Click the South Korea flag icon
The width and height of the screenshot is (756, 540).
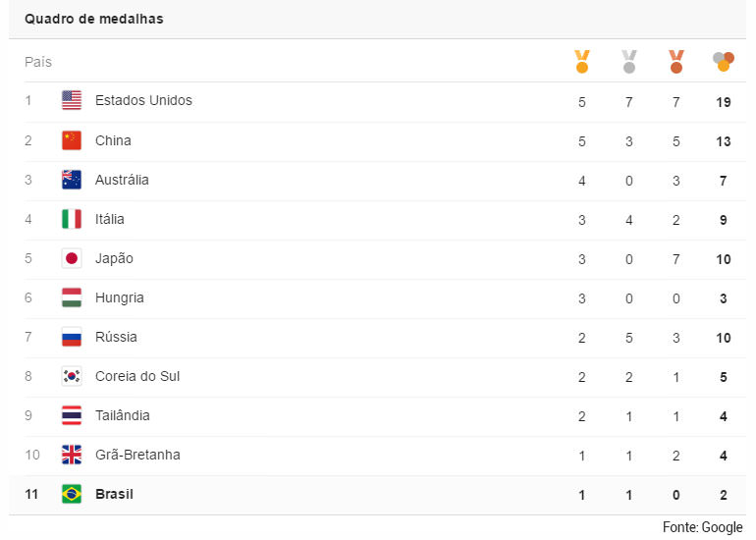[x=72, y=376]
